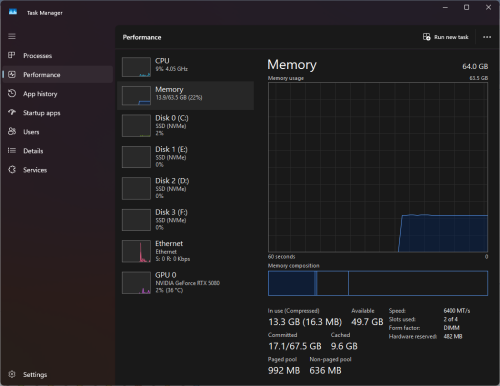500x386 pixels.
Task: Open the Startup apps page
Action: tap(58, 113)
